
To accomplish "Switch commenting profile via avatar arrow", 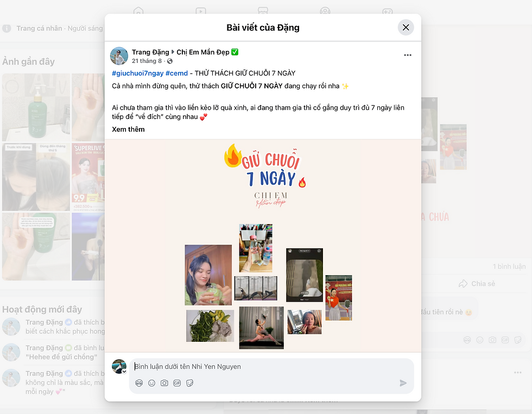I will click(x=124, y=372).
